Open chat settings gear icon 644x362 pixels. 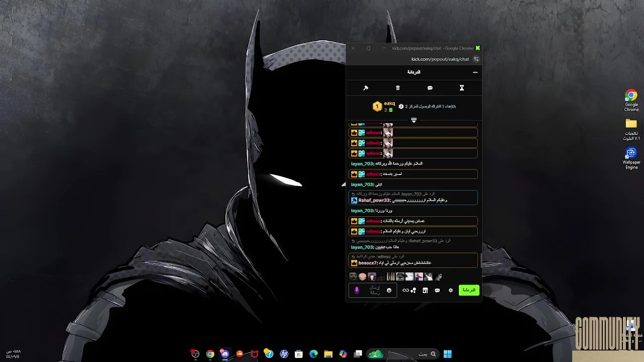(x=451, y=290)
